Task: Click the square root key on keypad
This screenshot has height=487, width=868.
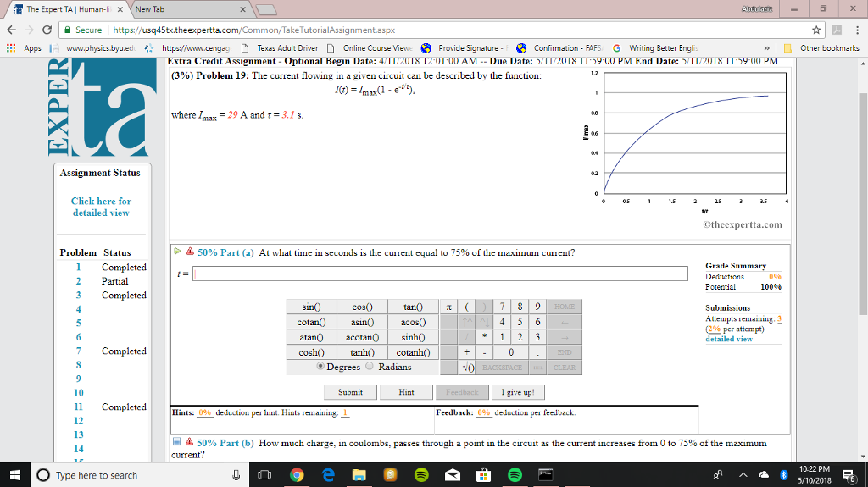Action: 468,368
